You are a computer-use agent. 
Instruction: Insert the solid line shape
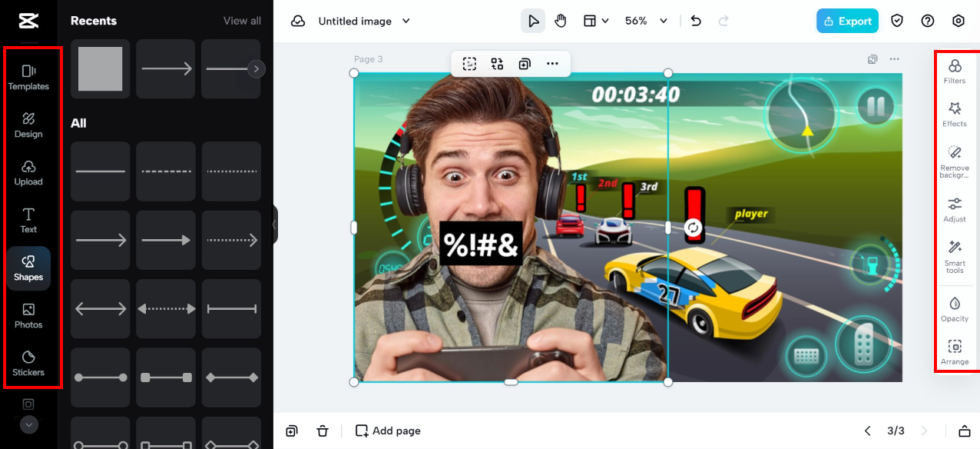pos(100,171)
